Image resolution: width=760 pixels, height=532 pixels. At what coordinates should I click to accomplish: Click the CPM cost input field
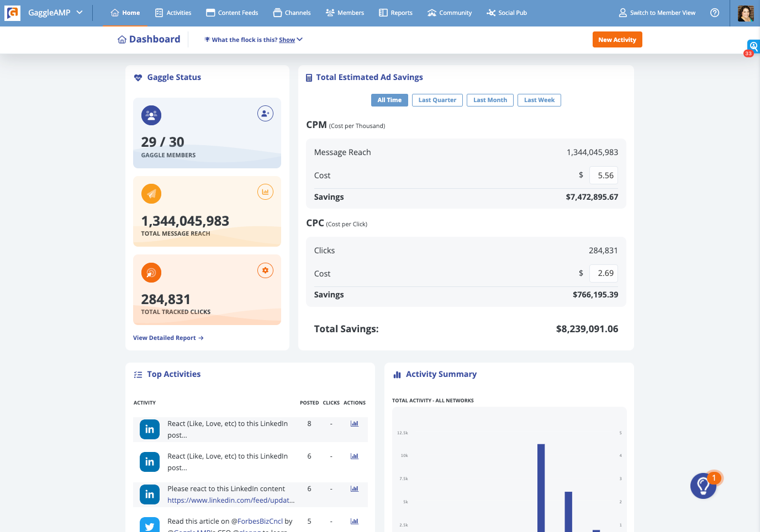pos(603,175)
